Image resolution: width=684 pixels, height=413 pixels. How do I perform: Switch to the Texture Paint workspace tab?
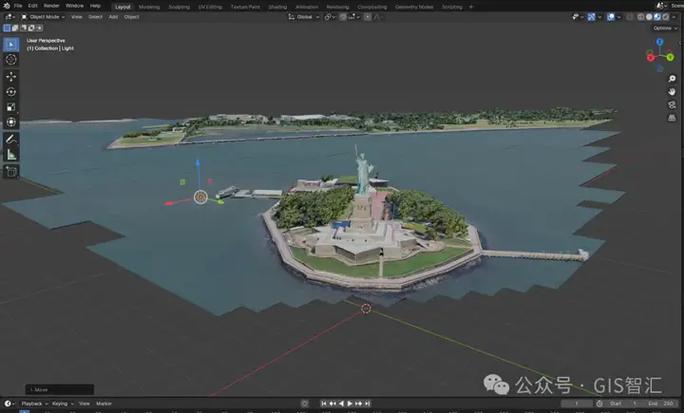tap(245, 7)
